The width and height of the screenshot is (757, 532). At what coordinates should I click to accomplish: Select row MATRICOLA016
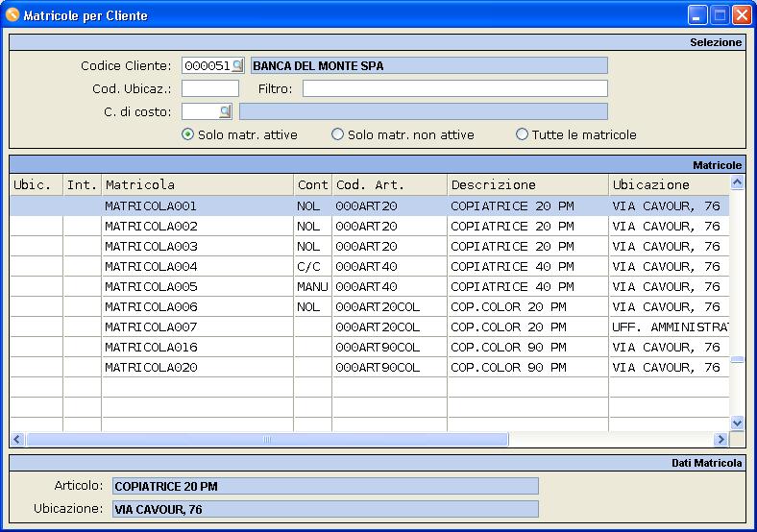(370, 347)
